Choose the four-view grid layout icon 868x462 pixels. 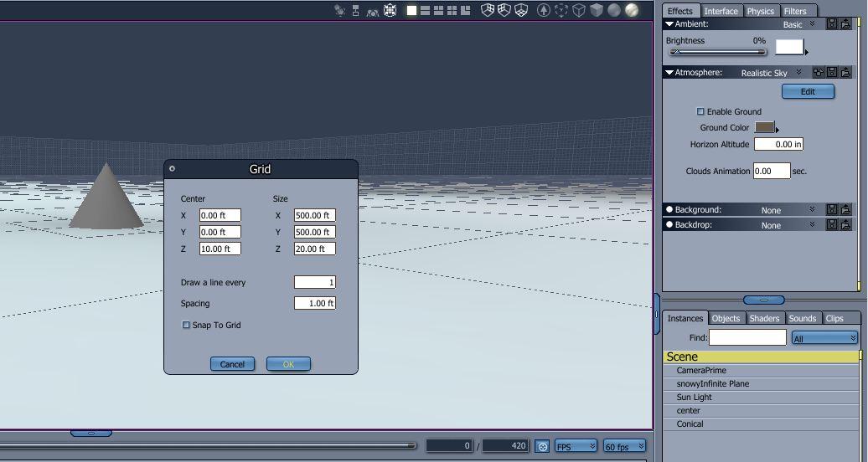(452, 10)
